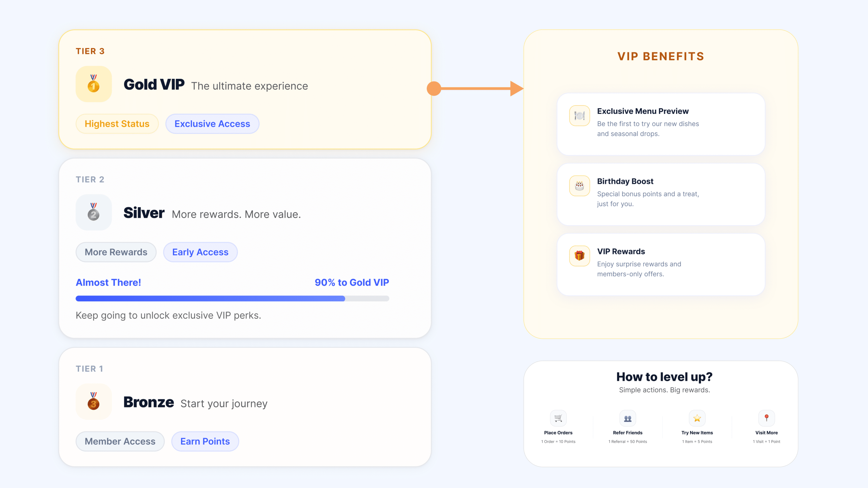Click 'Special bonus points and a treat' text
This screenshot has height=488, width=868.
[648, 194]
